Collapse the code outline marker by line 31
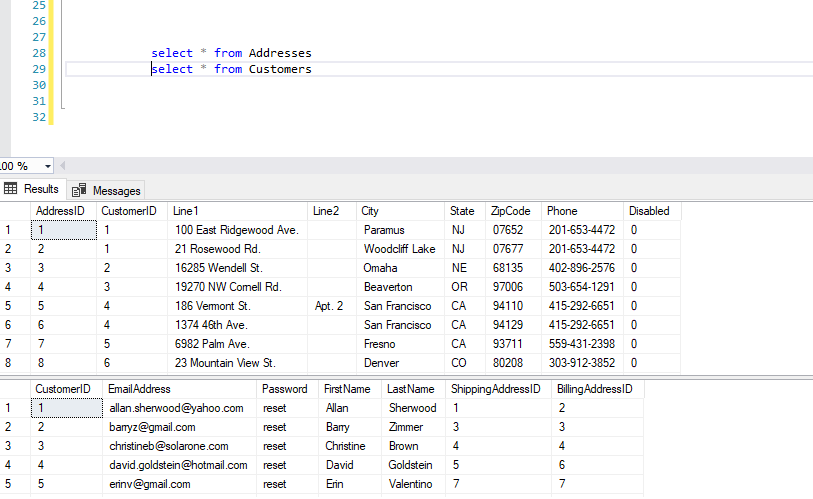 [x=63, y=107]
